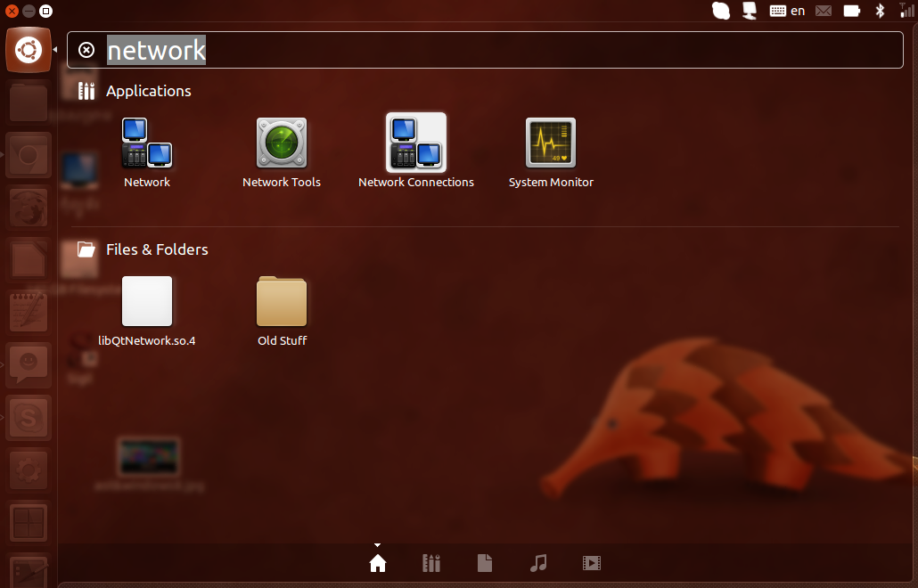Switch to the Music lens
The width and height of the screenshot is (918, 588).
point(538,563)
